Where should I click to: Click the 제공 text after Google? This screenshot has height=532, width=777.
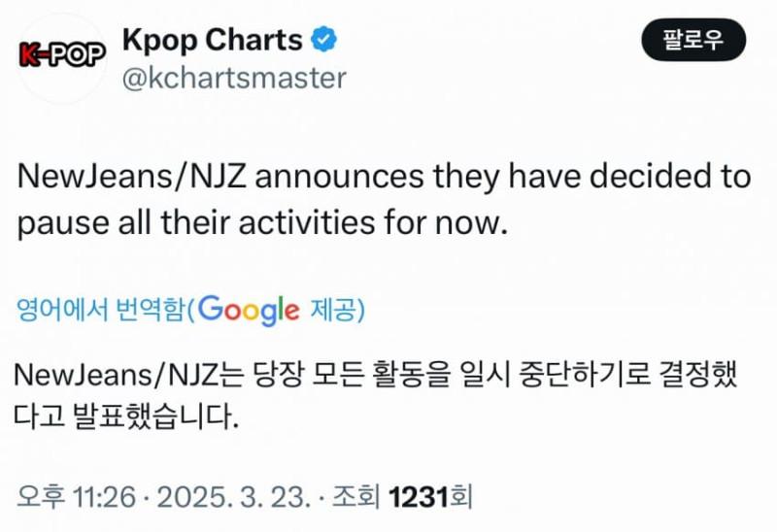(336, 310)
